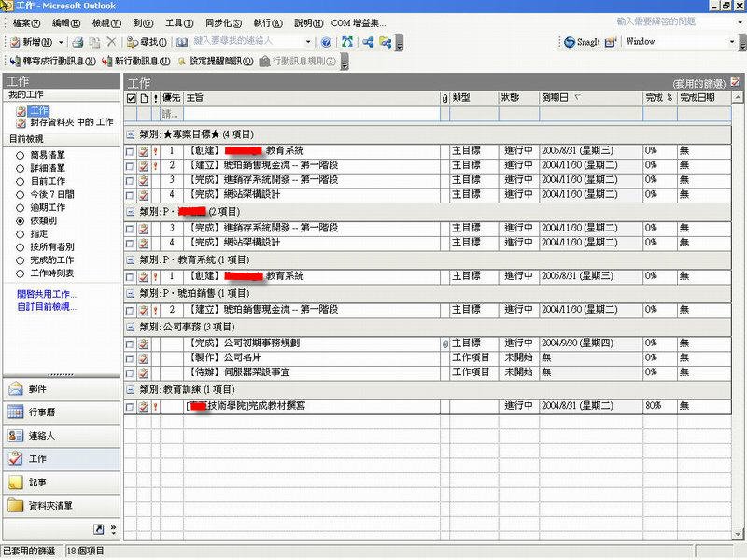The image size is (747, 560).
Task: Click 設定提醒簡訊 toolbar button
Action: (x=216, y=61)
